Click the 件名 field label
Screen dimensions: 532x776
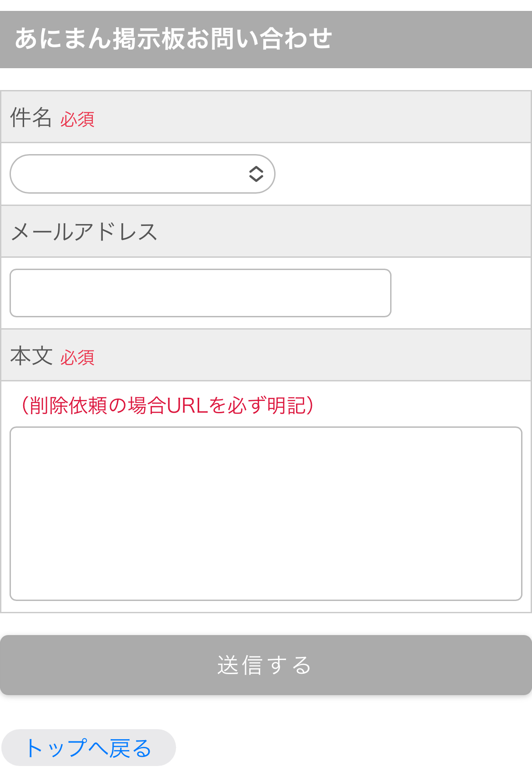click(x=31, y=117)
